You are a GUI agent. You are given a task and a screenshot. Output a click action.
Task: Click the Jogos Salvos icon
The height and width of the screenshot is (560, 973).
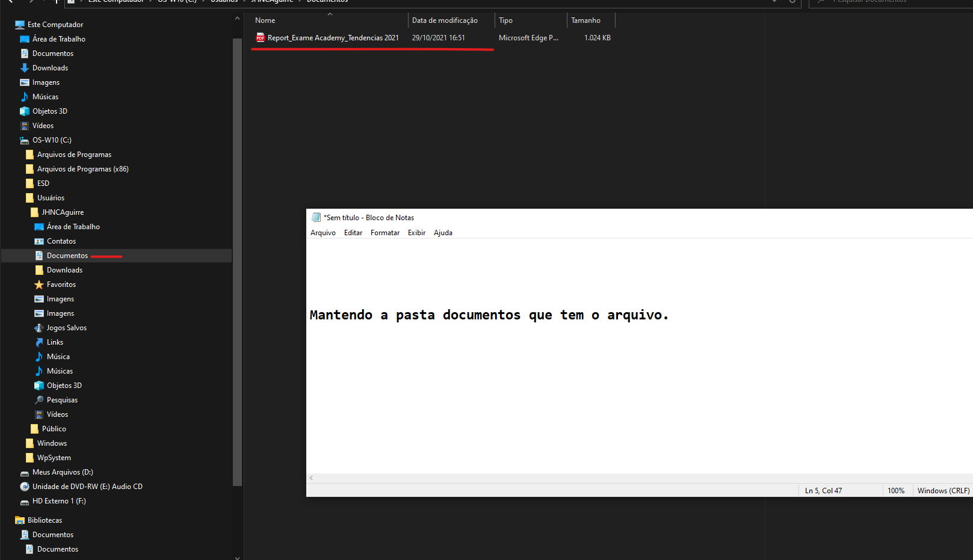coord(39,328)
